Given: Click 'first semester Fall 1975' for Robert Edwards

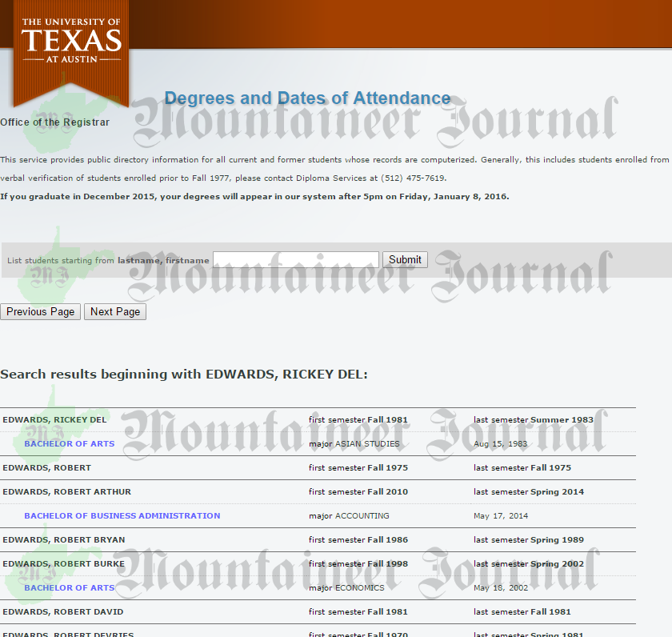Looking at the screenshot, I should 358,467.
